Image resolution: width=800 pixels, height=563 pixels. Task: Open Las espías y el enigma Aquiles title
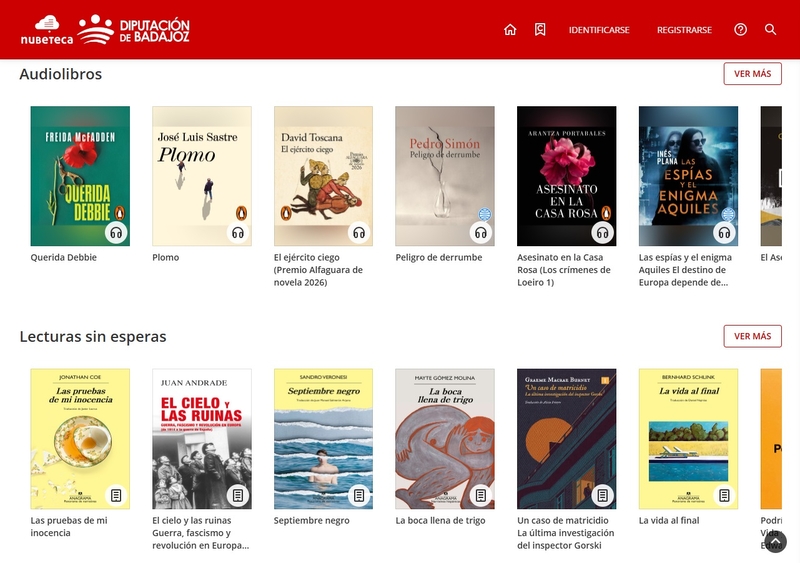(x=685, y=270)
